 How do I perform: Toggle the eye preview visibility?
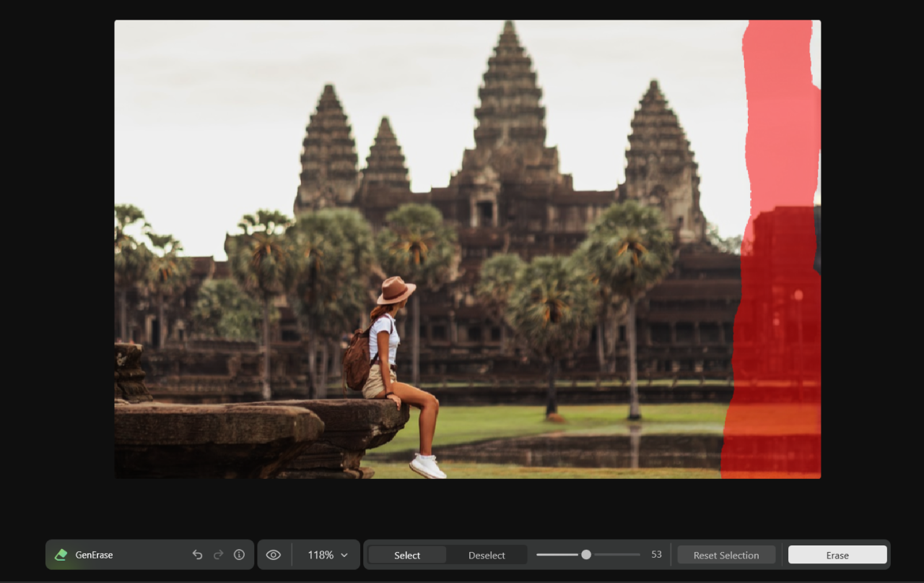pos(274,555)
